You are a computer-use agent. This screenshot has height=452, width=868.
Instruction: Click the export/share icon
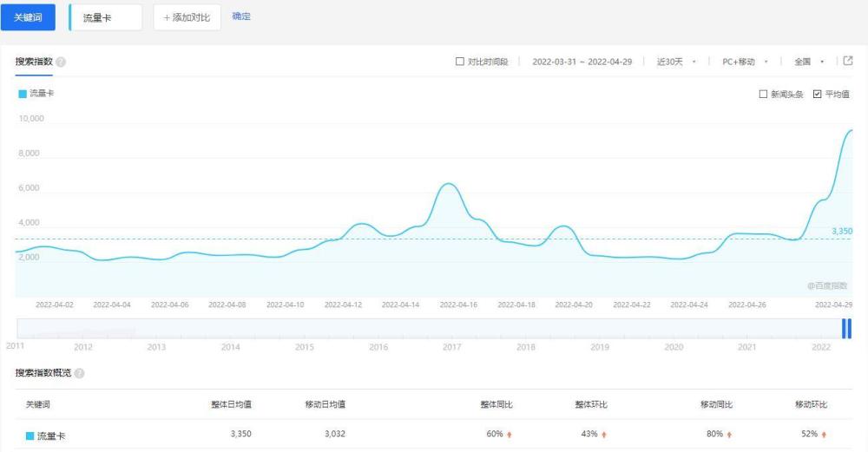tap(847, 61)
